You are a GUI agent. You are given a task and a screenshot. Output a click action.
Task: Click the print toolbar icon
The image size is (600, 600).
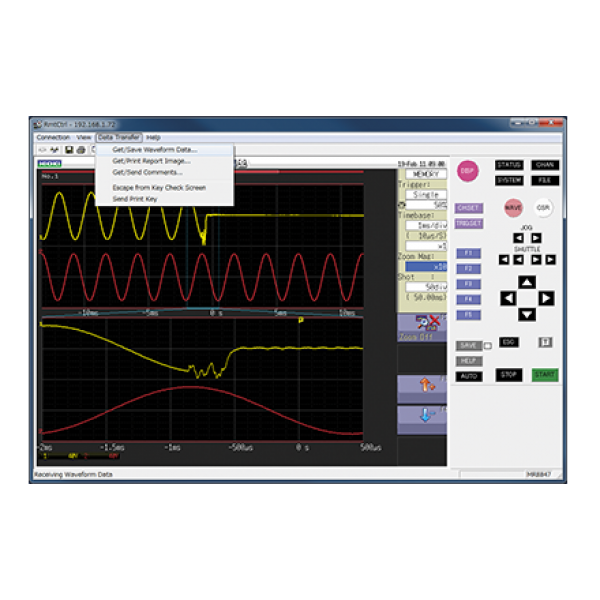click(80, 149)
